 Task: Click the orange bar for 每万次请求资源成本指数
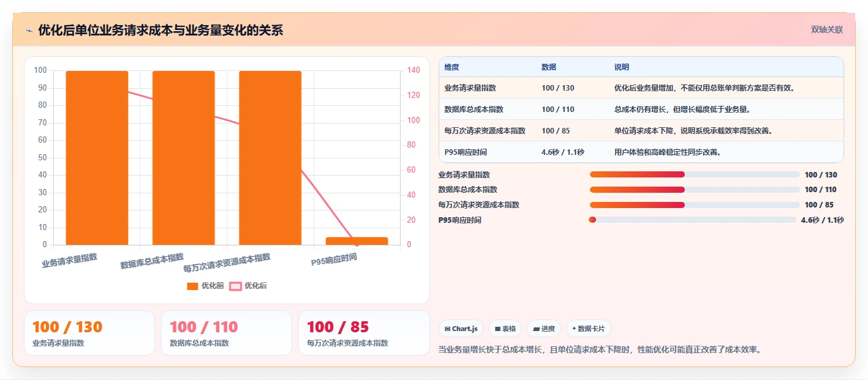pyautogui.click(x=270, y=158)
